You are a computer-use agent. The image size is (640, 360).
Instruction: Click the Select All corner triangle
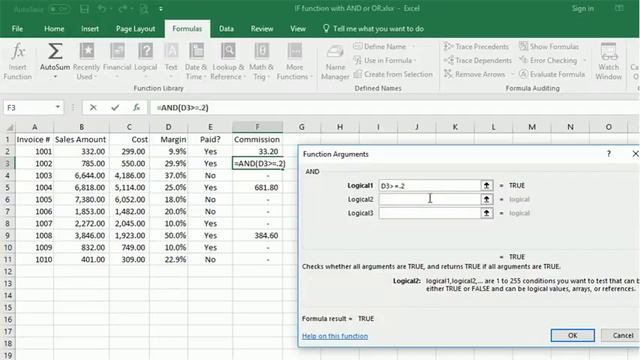[9, 127]
